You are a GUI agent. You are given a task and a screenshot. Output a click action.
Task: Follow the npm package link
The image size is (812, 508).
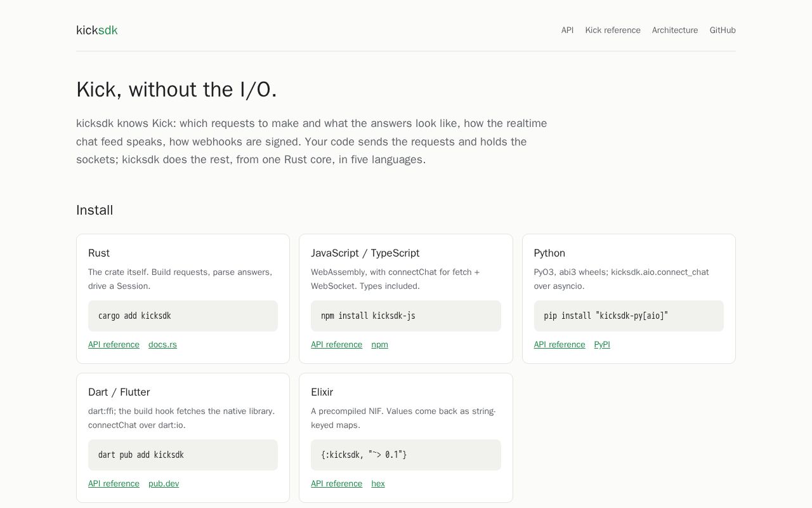(x=379, y=345)
